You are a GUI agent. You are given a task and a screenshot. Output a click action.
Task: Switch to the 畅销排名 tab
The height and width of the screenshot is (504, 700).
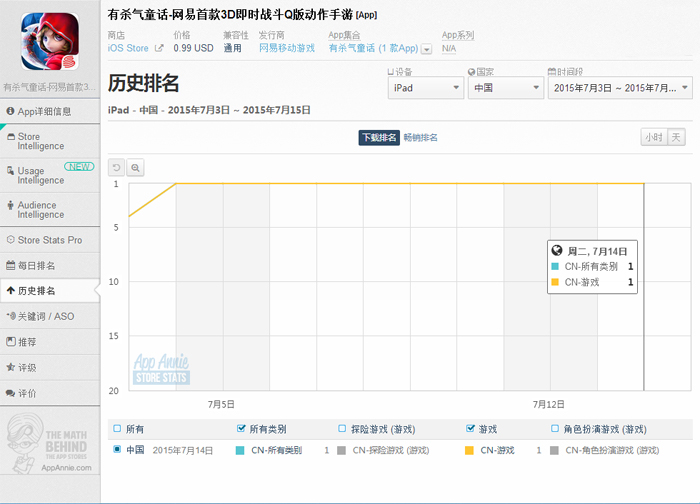421,137
